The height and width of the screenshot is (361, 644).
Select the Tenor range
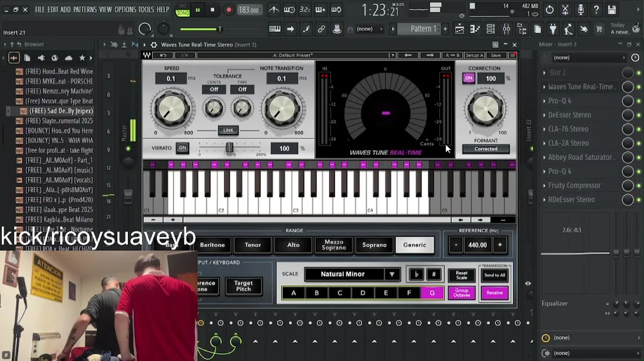253,245
